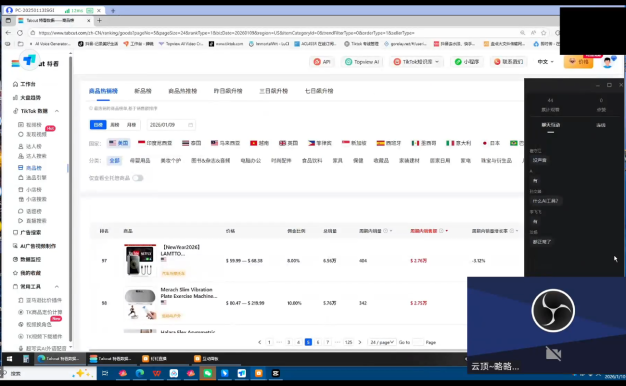The width and height of the screenshot is (626, 386).
Task: Open the 工作台 home icon in sidebar
Action: [16, 84]
